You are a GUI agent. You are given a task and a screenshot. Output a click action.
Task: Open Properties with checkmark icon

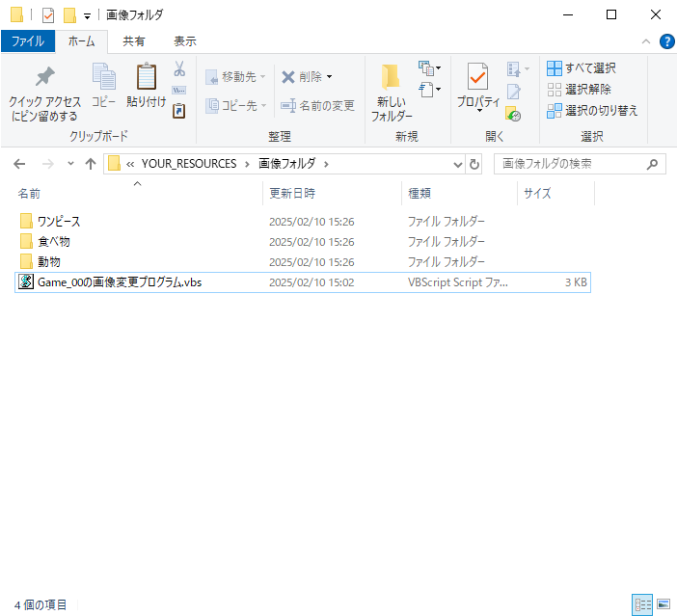coord(477,76)
